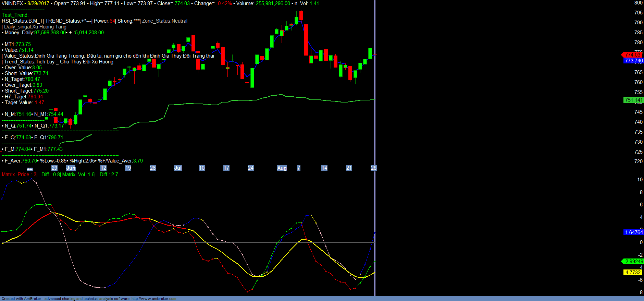
Task: Select date marker 19 on the time axis
Action: [x=128, y=168]
